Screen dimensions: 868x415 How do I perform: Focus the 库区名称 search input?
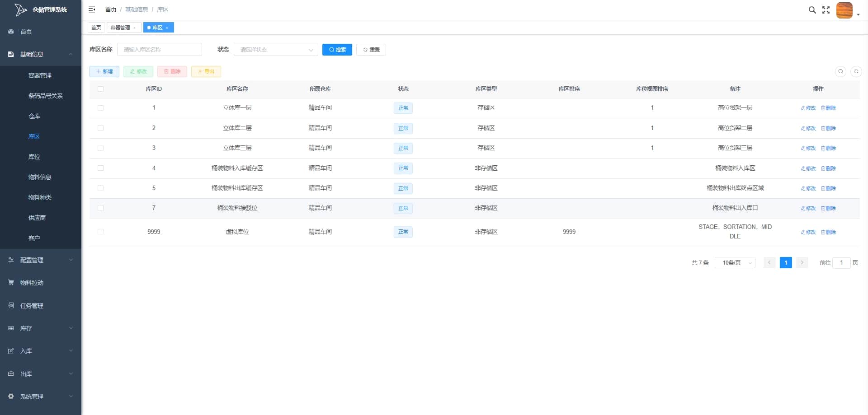tap(160, 50)
